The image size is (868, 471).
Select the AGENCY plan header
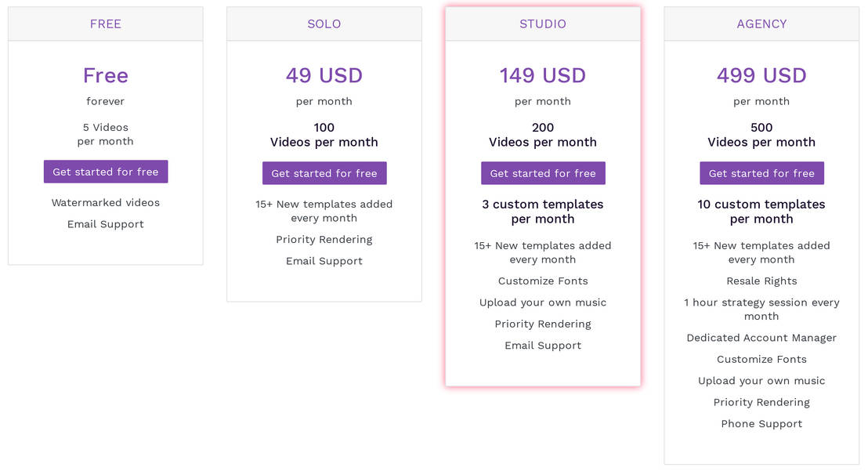pyautogui.click(x=761, y=24)
